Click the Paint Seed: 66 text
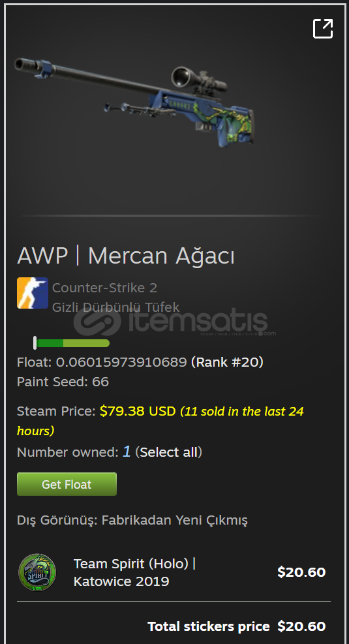349x644 pixels. [x=63, y=382]
